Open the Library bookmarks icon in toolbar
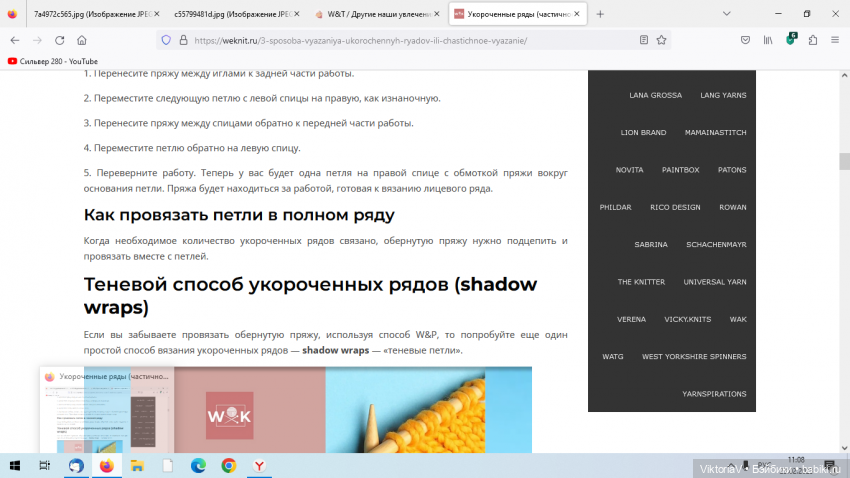This screenshot has height=478, width=850. (768, 40)
